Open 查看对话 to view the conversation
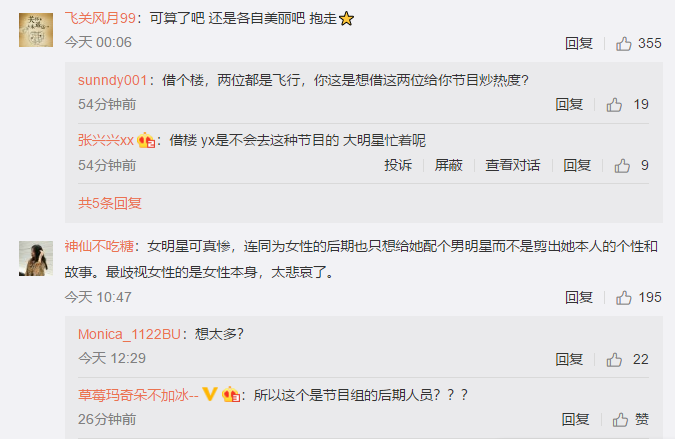675x439 pixels. click(x=512, y=165)
